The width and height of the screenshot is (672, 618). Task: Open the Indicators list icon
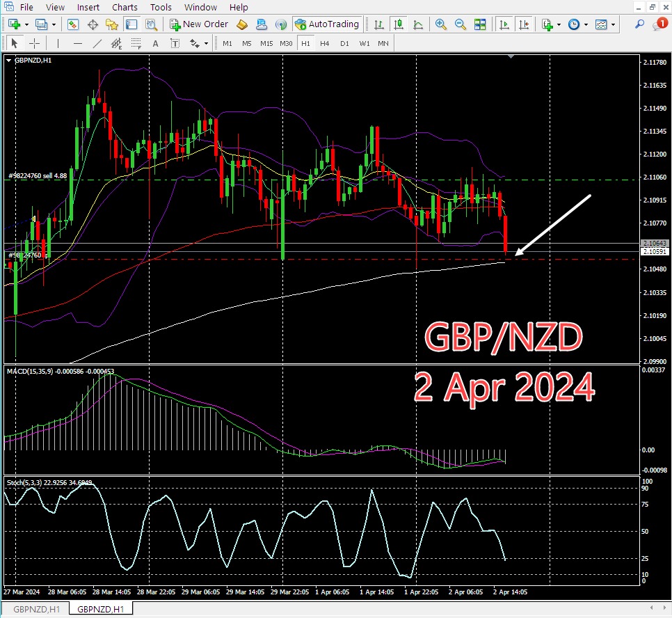tap(547, 24)
